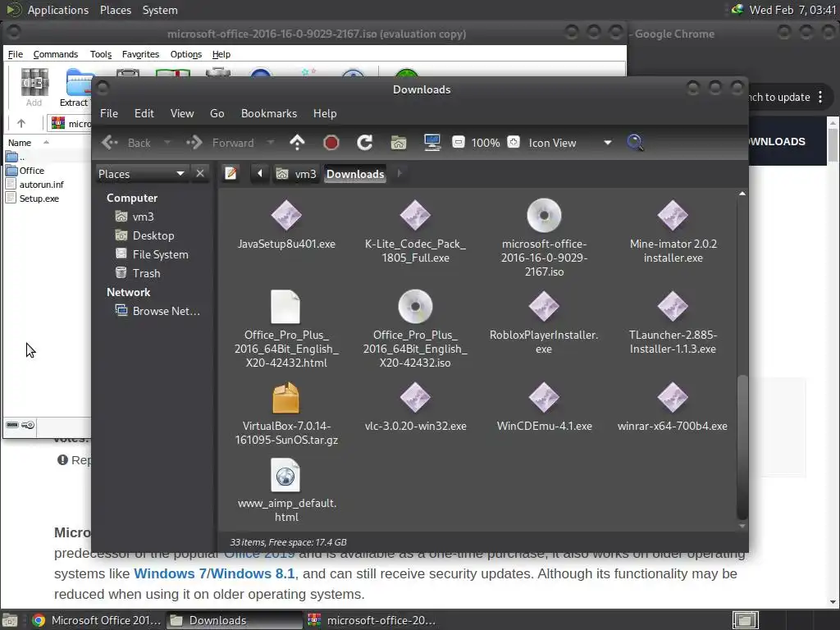Open the File menu in the Downloads window

point(109,113)
